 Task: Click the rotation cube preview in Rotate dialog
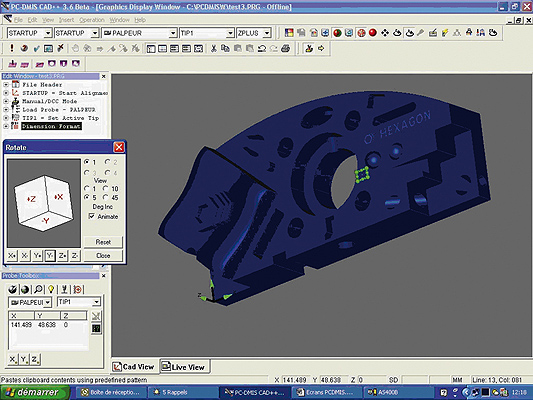pyautogui.click(x=44, y=203)
